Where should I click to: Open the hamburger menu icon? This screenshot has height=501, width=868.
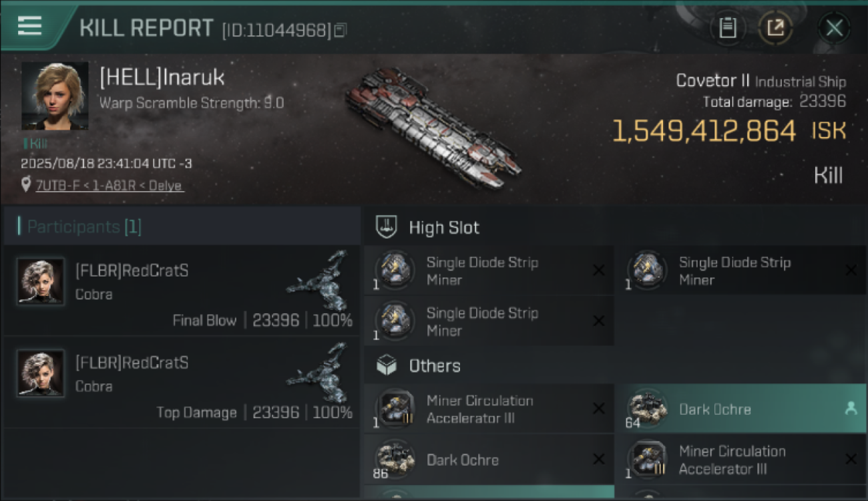coord(30,27)
